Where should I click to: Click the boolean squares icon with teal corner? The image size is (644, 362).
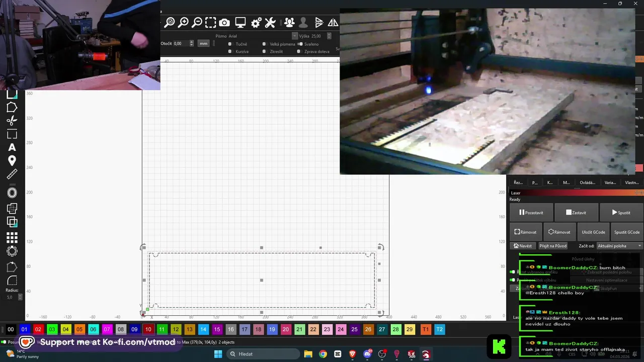tap(12, 222)
